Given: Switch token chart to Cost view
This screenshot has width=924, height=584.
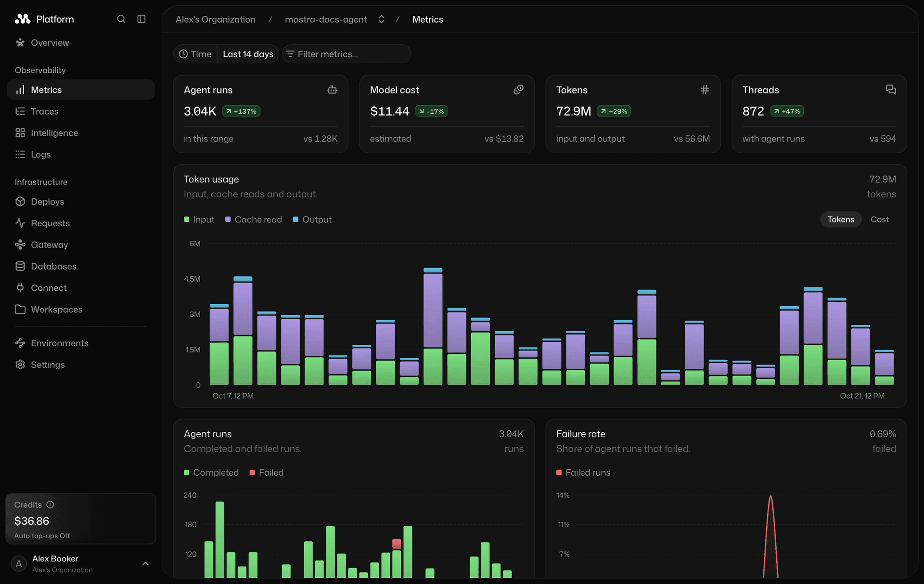Looking at the screenshot, I should (879, 219).
